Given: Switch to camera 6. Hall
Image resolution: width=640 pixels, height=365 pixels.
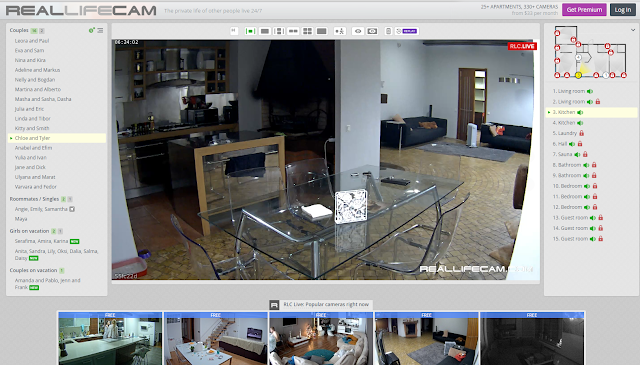Looking at the screenshot, I should pyautogui.click(x=560, y=144).
